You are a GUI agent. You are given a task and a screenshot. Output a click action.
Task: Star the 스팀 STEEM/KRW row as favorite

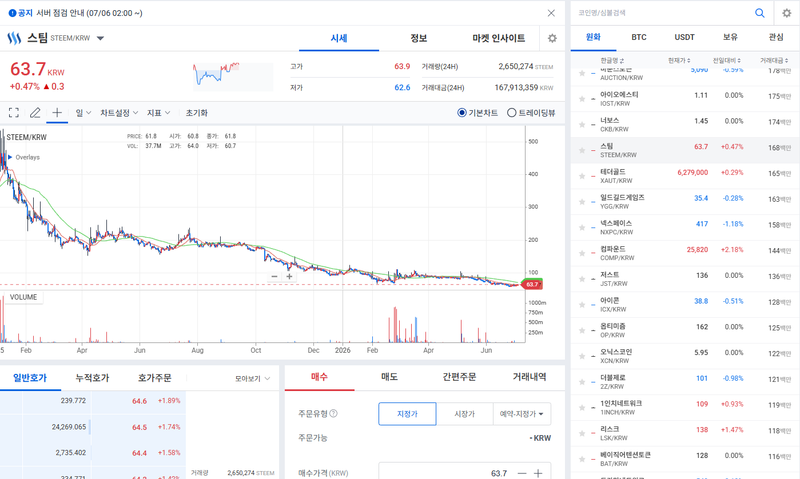coord(582,150)
